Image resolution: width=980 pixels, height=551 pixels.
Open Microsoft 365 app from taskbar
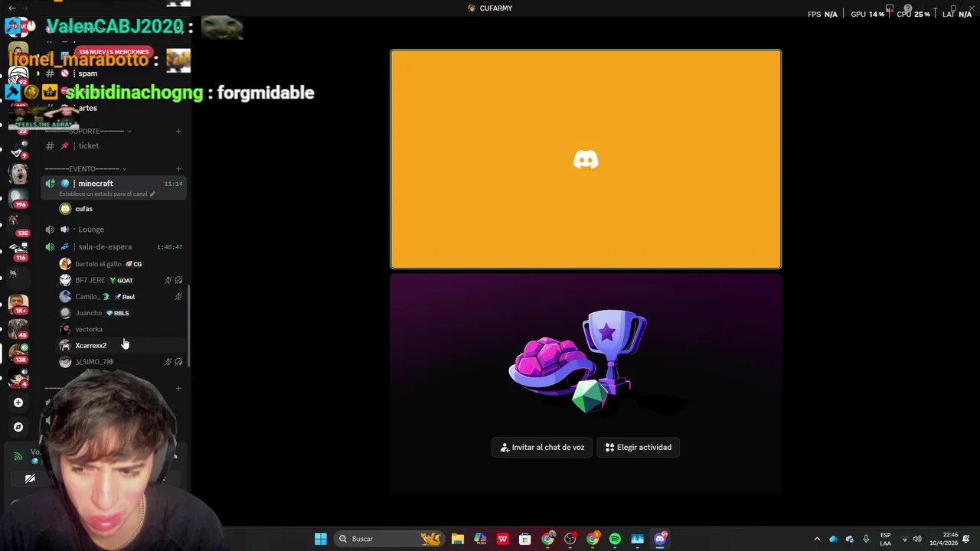coord(480,539)
